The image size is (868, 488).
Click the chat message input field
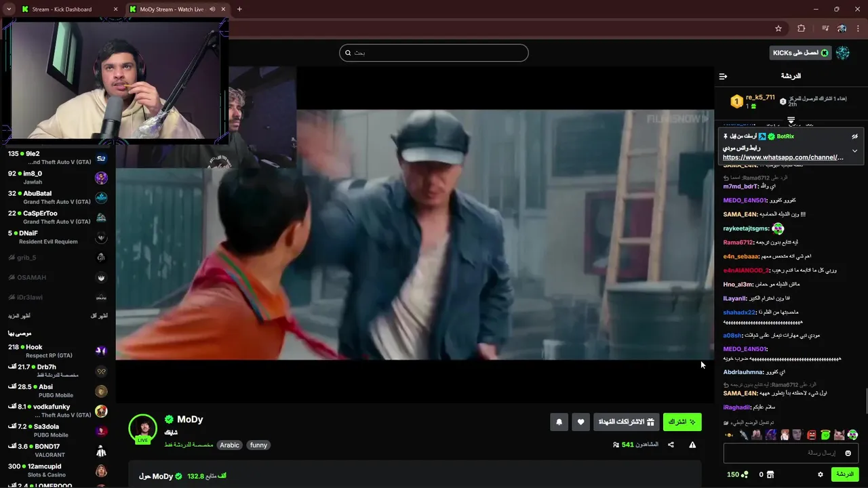[791, 453]
